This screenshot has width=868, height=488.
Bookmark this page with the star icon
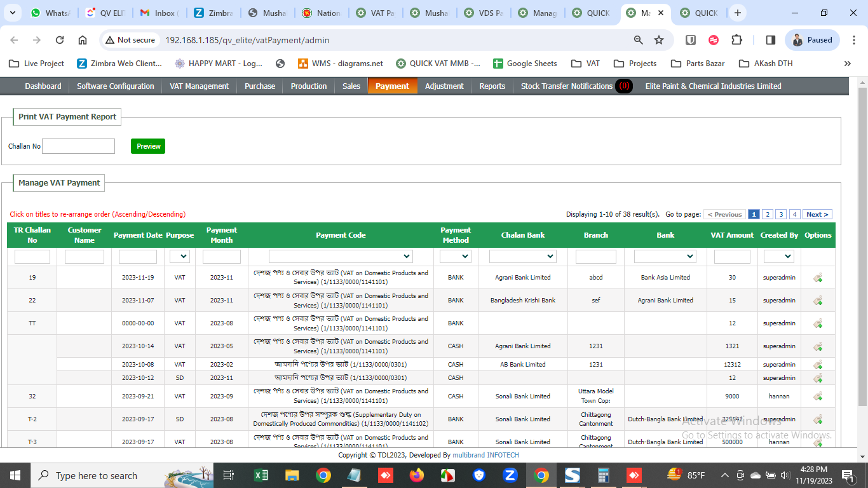659,40
